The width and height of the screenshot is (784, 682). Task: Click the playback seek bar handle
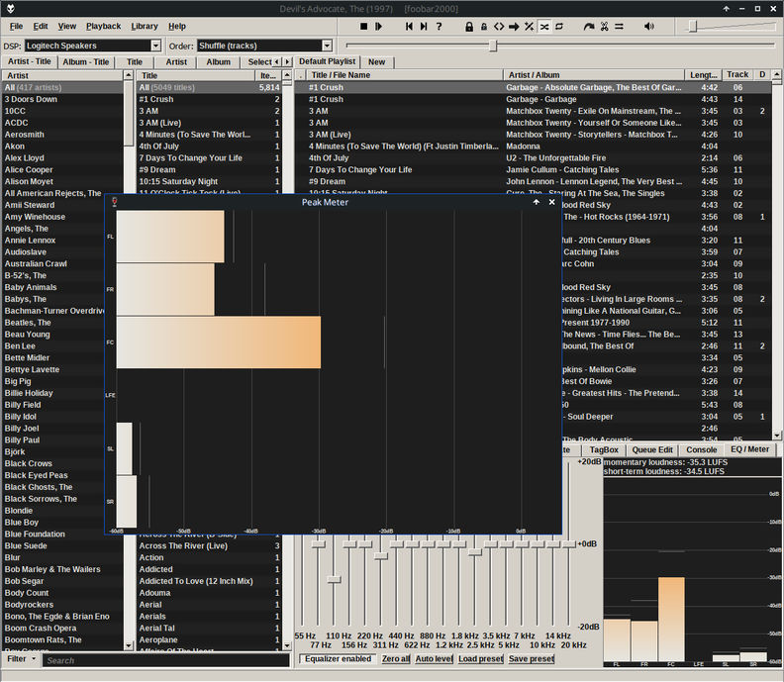(493, 46)
